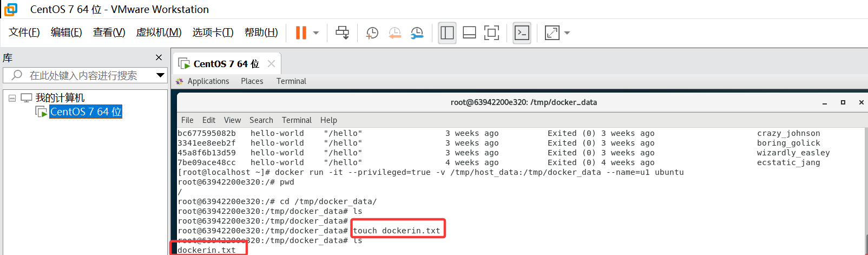Click container ID 3341ee8eeb2f
This screenshot has width=868, height=255.
pyautogui.click(x=207, y=143)
